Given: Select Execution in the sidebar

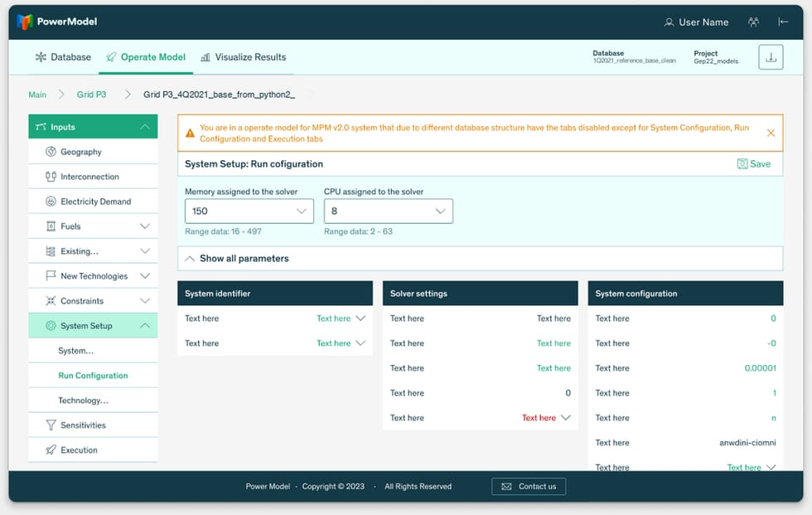Looking at the screenshot, I should [x=93, y=449].
